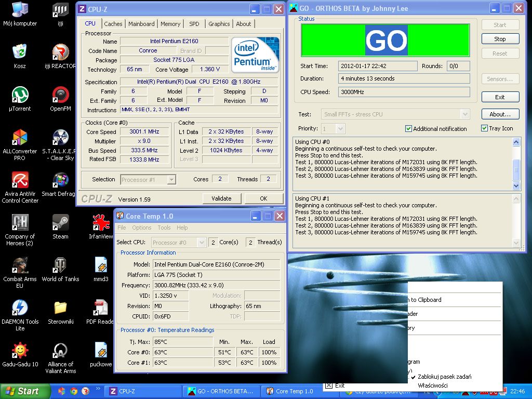Image resolution: width=532 pixels, height=399 pixels.
Task: Launch World of Tanks shortcut
Action: click(x=60, y=265)
